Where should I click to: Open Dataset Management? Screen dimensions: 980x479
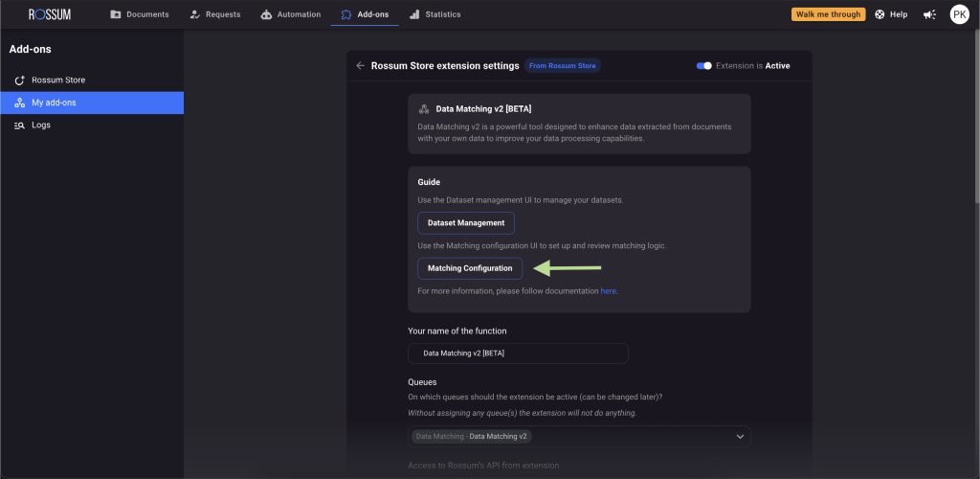pos(466,222)
